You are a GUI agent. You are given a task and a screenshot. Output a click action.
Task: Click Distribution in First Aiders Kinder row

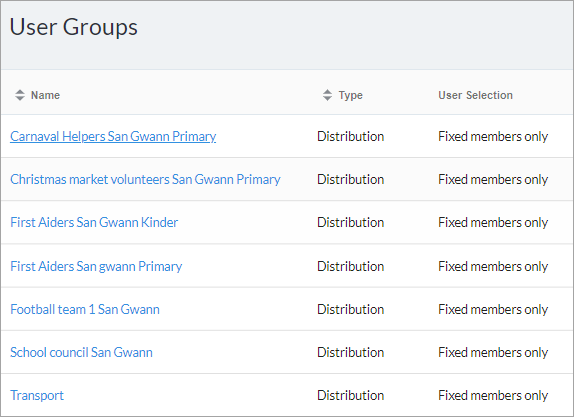[x=350, y=222]
